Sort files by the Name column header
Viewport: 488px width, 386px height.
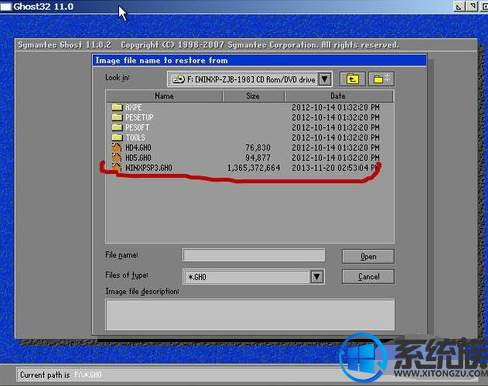tap(164, 96)
